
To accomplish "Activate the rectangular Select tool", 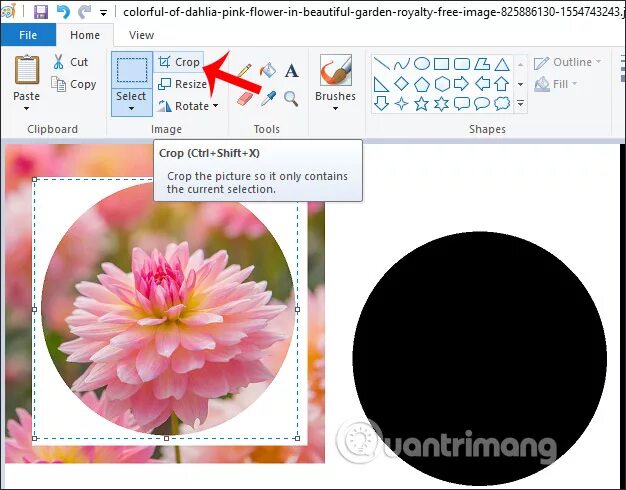I will coord(131,69).
